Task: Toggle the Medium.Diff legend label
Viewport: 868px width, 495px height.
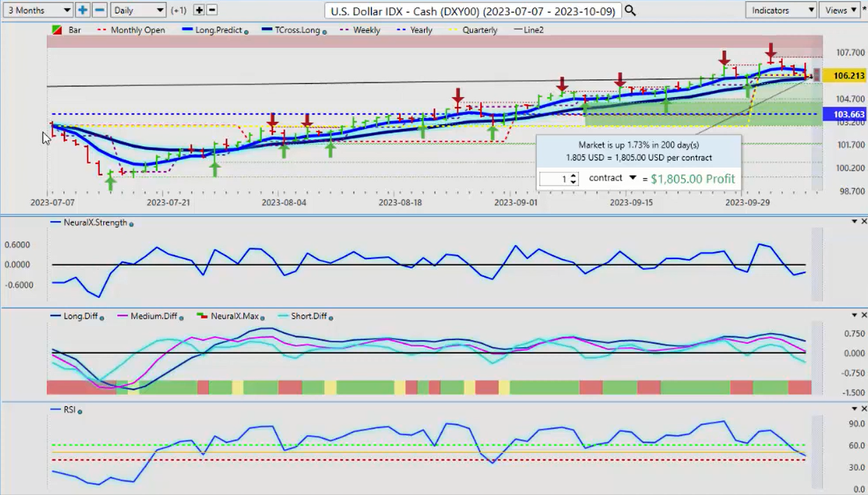Action: 155,316
